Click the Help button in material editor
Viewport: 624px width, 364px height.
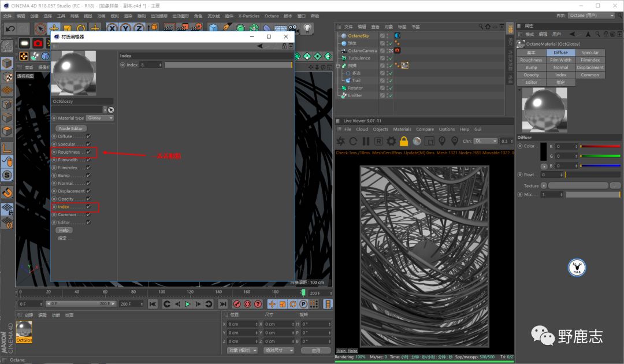[64, 230]
